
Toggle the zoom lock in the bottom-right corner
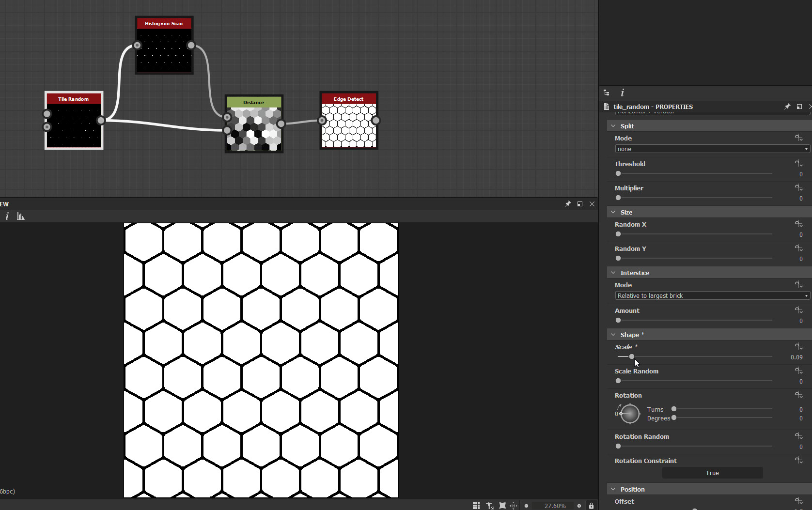click(592, 505)
